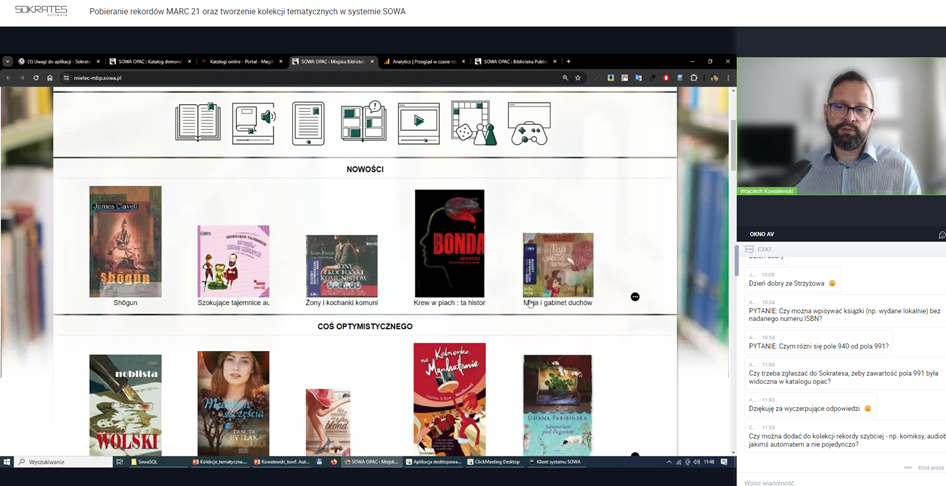The image size is (946, 486).
Task: Click the NOWOŚCI section heading
Action: 365,169
